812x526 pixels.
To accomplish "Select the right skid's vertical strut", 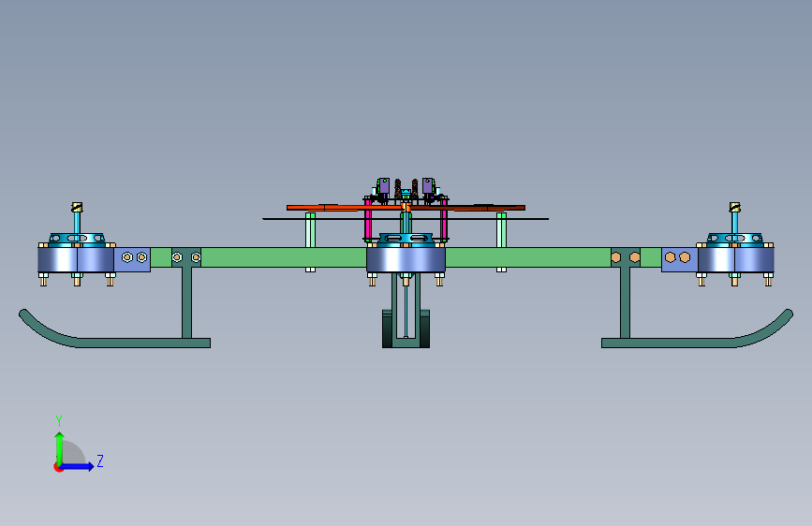I will (625, 302).
